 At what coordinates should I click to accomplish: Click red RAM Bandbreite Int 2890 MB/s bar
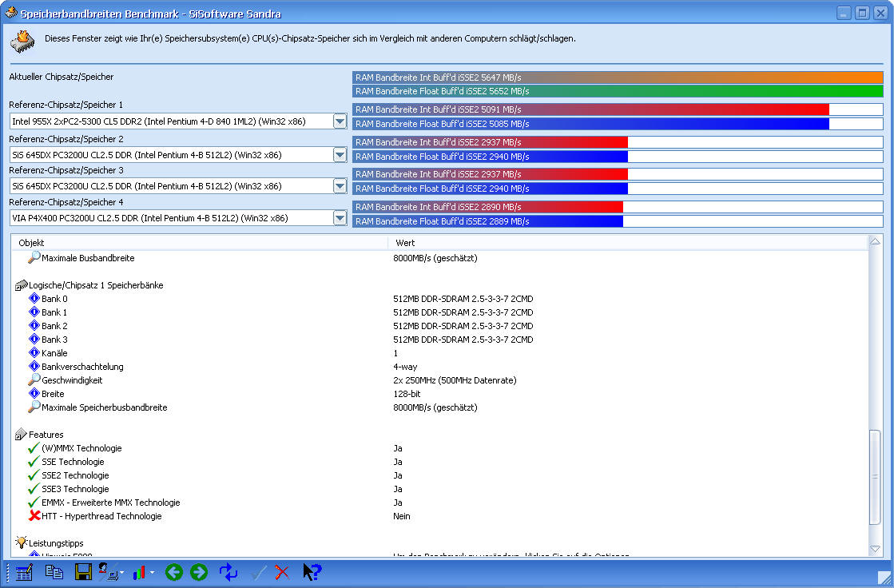tap(488, 207)
